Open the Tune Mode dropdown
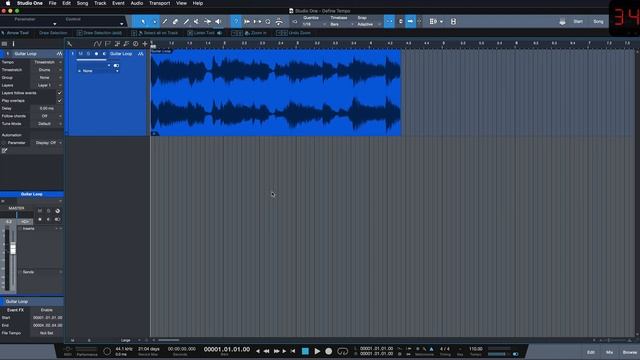The image size is (640, 360). tap(47, 124)
